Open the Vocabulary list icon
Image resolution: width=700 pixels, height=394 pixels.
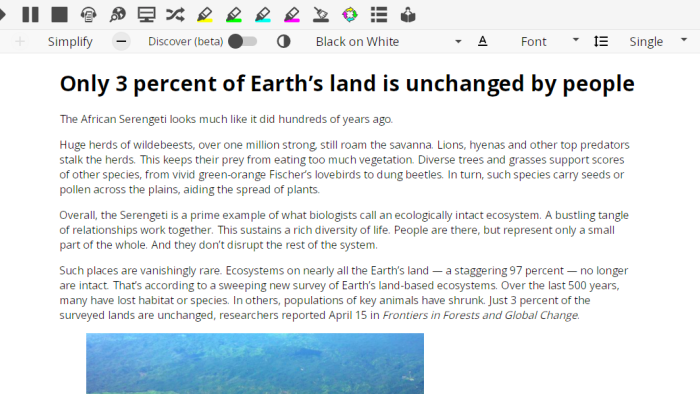click(379, 15)
